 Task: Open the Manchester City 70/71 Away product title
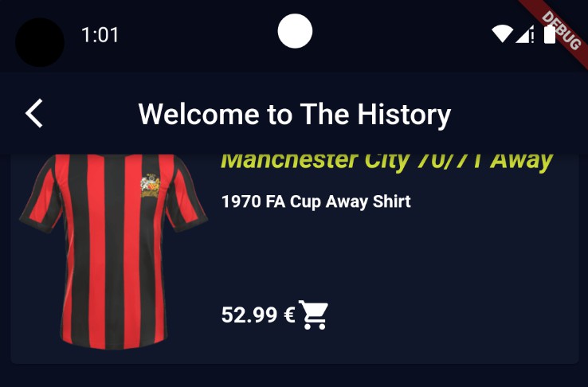pos(387,161)
